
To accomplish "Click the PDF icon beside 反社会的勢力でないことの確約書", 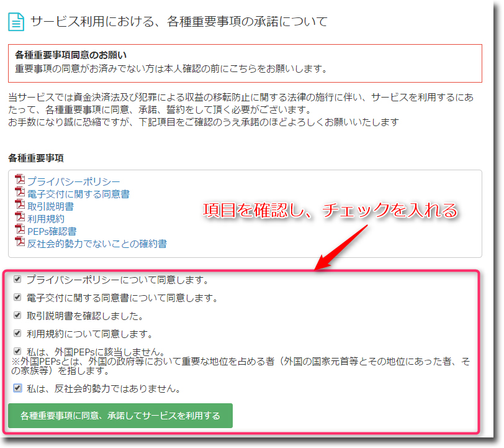I will click(x=20, y=241).
